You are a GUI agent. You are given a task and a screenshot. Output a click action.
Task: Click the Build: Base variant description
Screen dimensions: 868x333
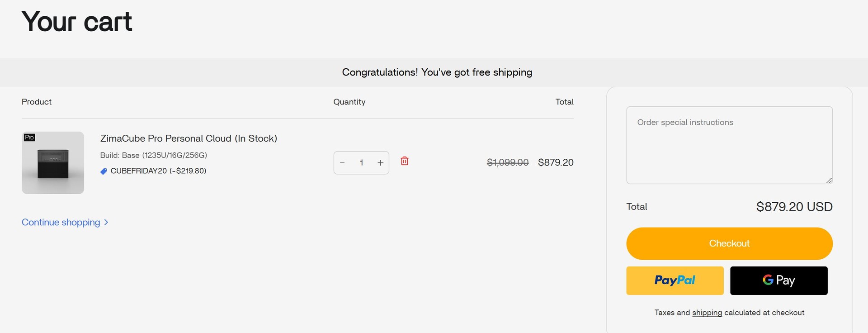[153, 155]
